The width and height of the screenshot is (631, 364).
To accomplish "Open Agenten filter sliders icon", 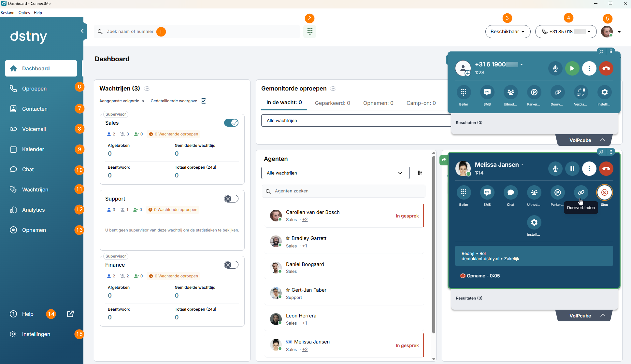I will (x=420, y=173).
